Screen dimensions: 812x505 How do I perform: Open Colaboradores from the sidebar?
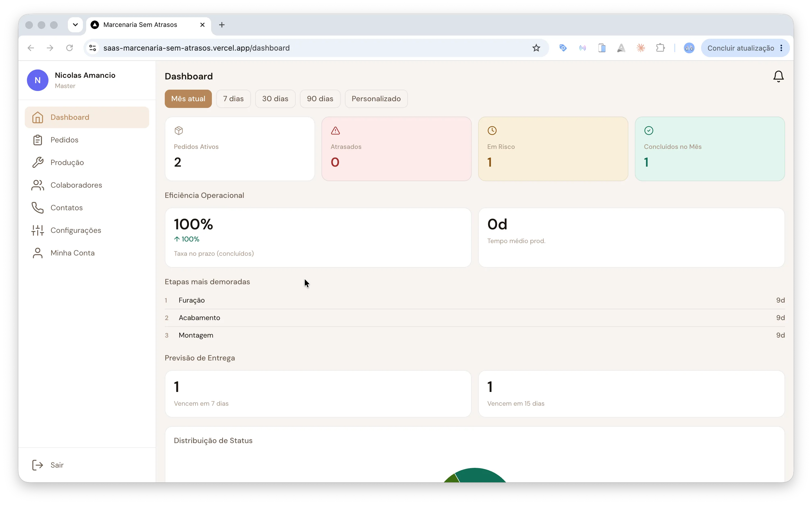tap(87, 185)
